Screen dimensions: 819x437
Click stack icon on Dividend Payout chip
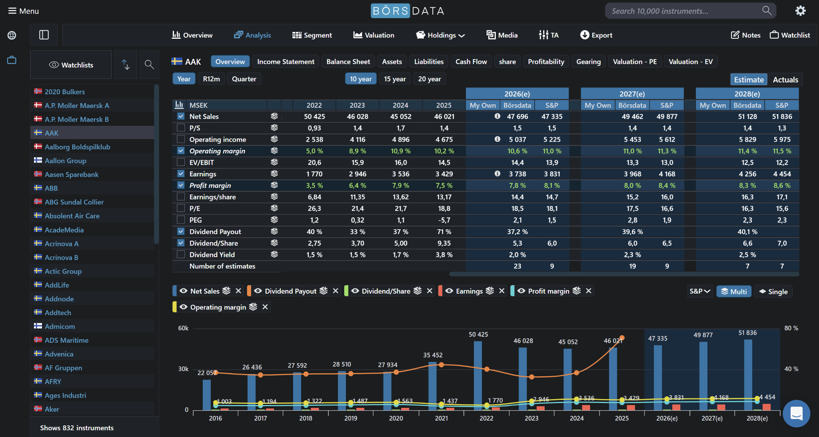coord(324,291)
